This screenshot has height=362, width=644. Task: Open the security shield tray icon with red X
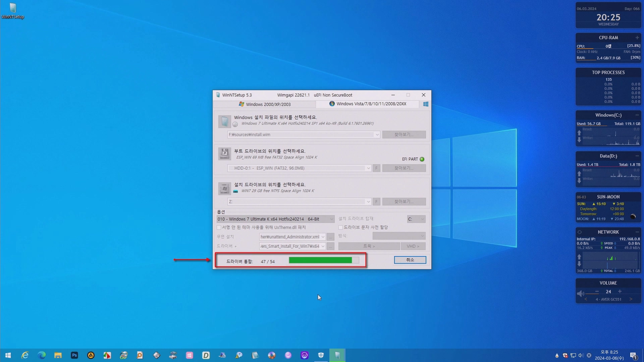(x=565, y=355)
